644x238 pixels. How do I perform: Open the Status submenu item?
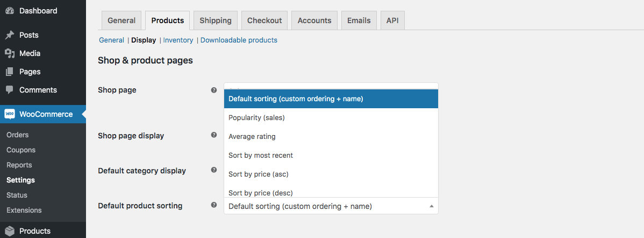(17, 195)
